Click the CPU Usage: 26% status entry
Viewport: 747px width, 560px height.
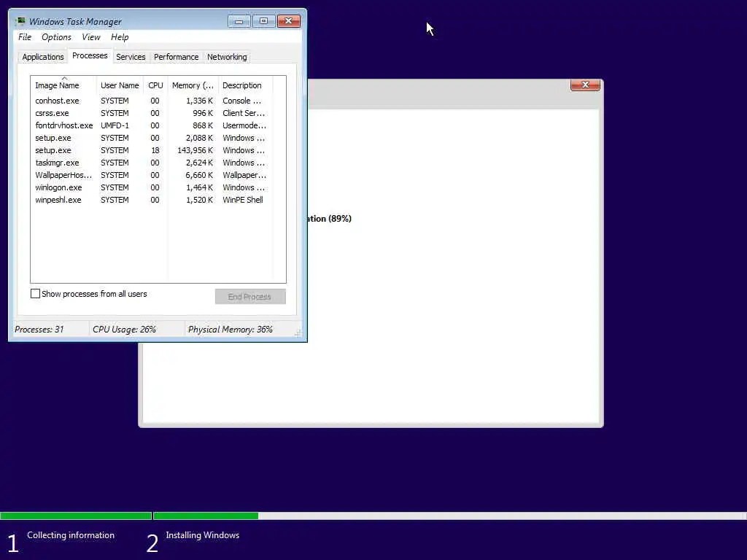pyautogui.click(x=124, y=330)
